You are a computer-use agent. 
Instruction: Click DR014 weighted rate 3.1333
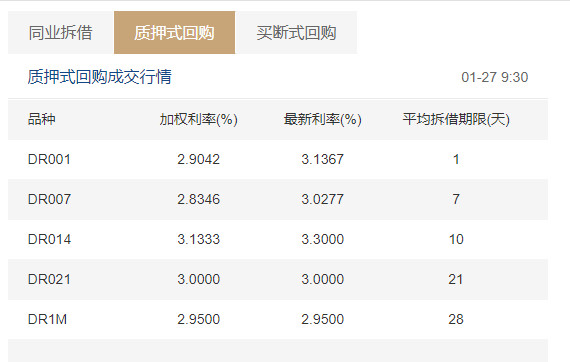point(198,239)
